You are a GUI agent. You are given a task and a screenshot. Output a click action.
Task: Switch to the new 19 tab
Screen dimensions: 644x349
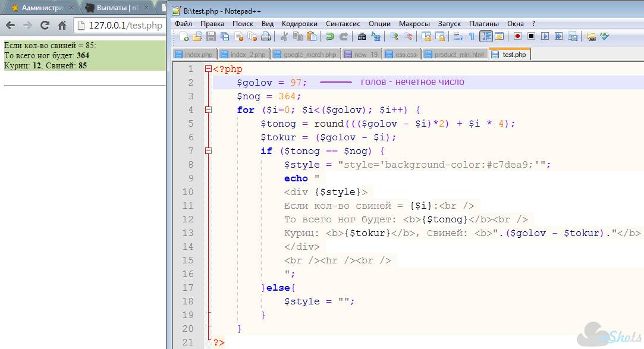tap(362, 55)
